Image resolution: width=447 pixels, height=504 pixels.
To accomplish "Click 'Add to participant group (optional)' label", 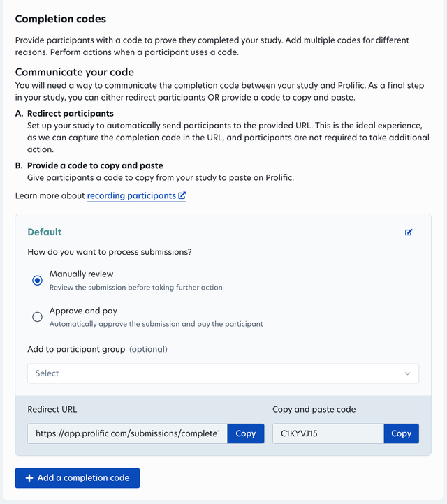I will point(98,349).
